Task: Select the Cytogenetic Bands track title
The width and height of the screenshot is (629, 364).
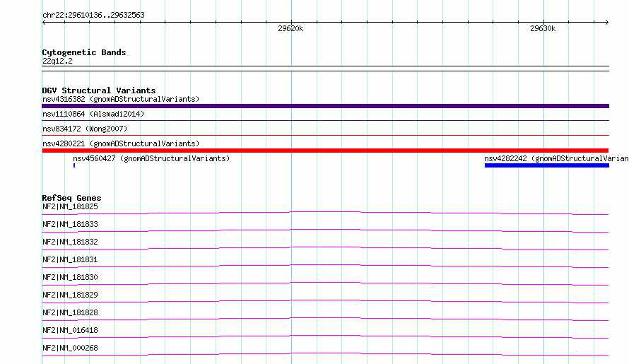Action: point(84,52)
